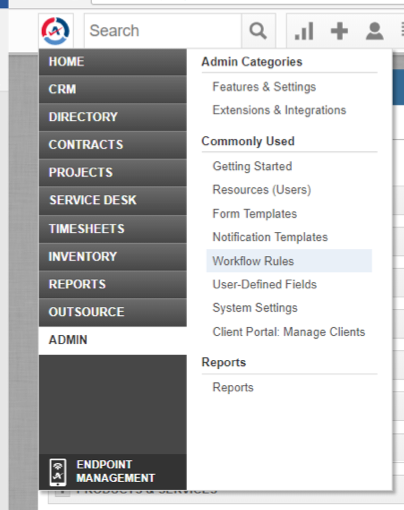Expand Features & Settings category
Viewport: 404px width, 510px height.
[x=264, y=87]
